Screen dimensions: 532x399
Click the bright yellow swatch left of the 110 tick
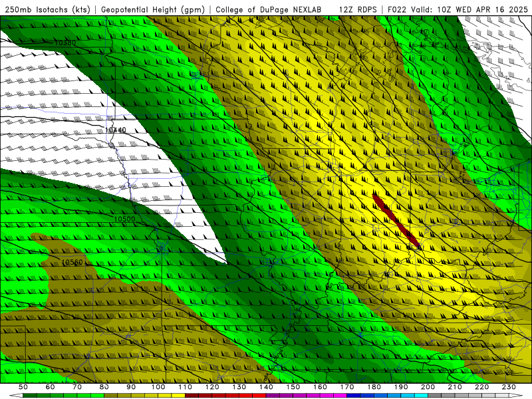point(178,395)
